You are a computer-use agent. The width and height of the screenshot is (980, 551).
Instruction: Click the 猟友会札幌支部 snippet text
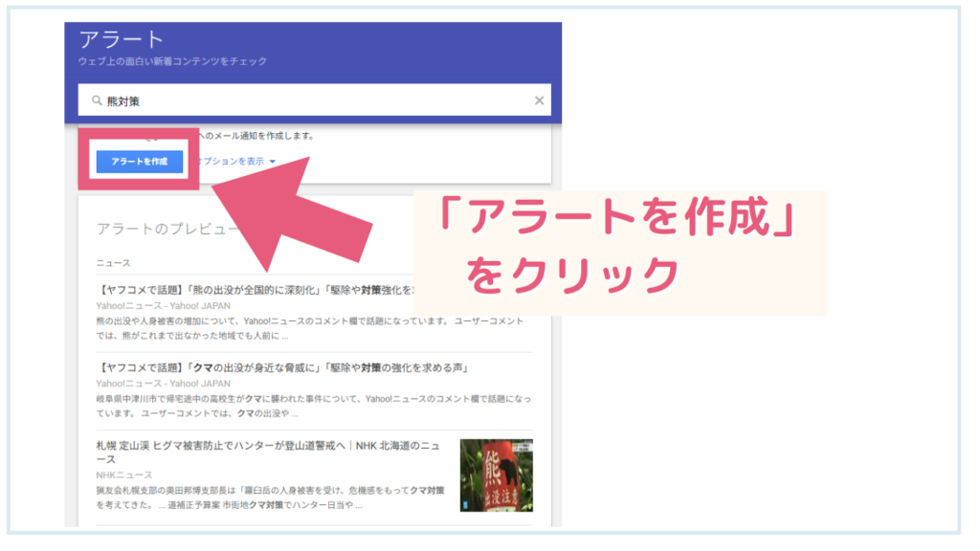pos(271,497)
